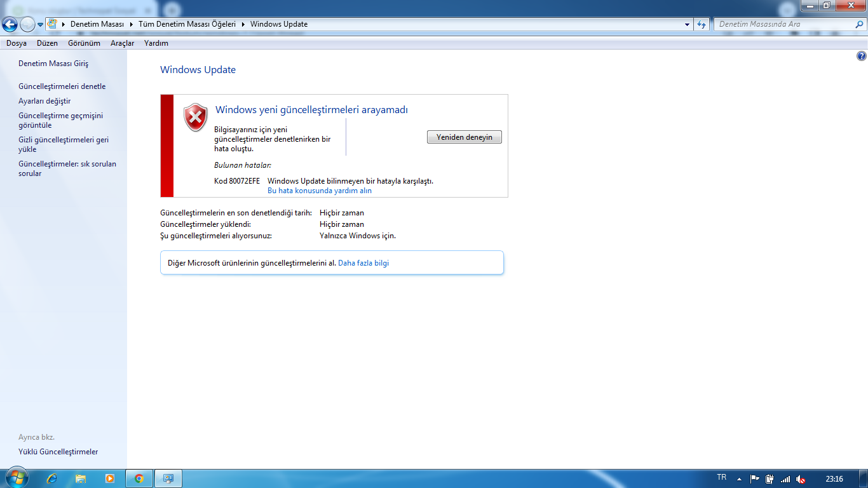Click the Yalnızca Windows için. value

(x=358, y=236)
